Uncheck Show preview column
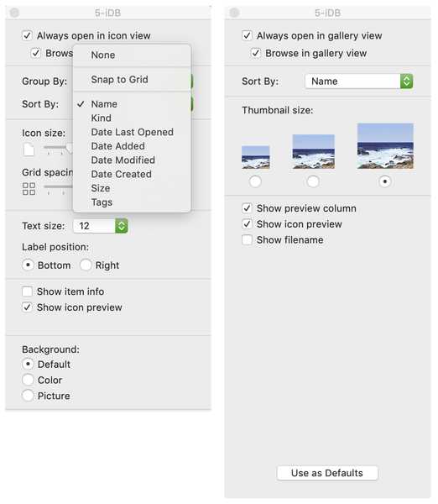 pos(247,208)
